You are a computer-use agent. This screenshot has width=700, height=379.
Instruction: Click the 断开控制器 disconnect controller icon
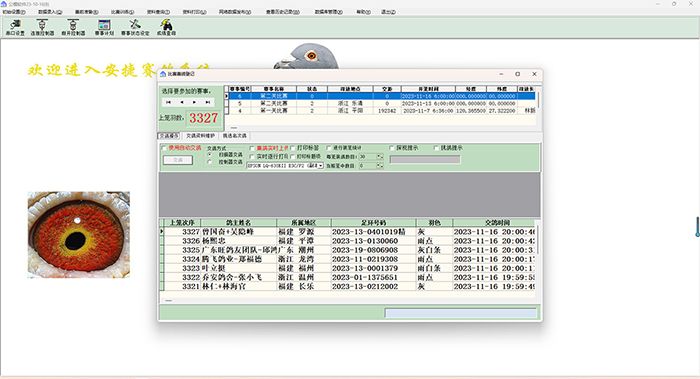(x=73, y=27)
